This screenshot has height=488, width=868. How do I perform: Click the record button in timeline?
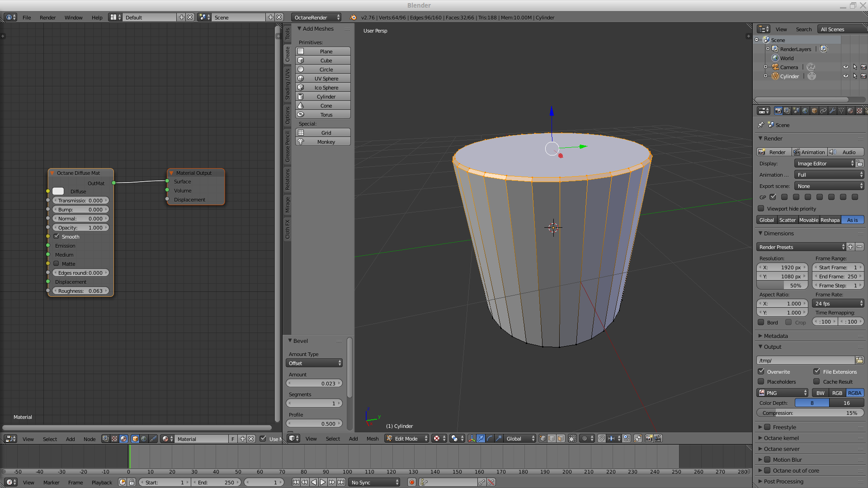[x=412, y=482]
